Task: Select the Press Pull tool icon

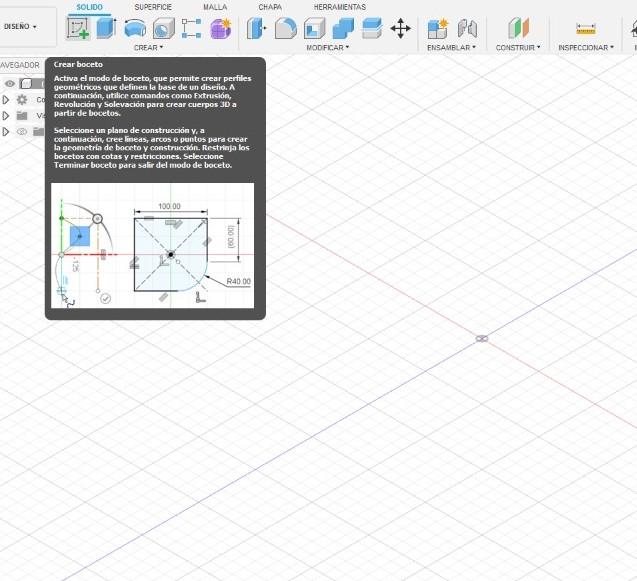Action: (256, 28)
